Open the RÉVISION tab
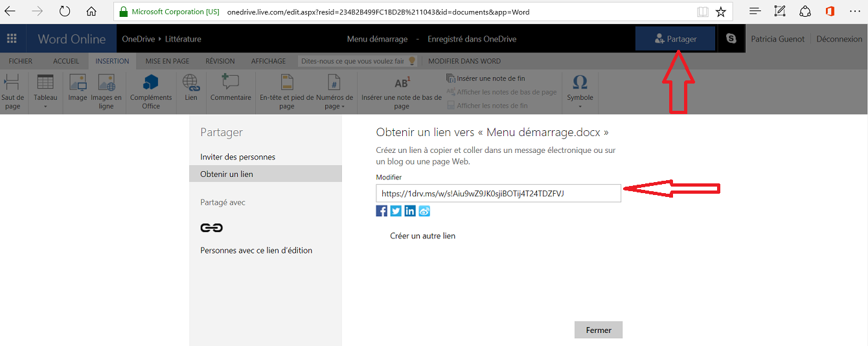 tap(220, 61)
